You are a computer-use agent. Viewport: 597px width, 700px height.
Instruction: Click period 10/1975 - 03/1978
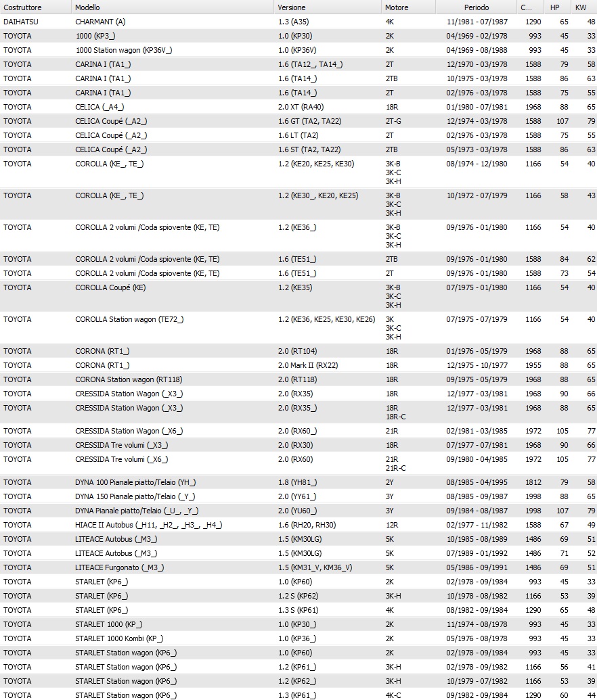click(477, 78)
